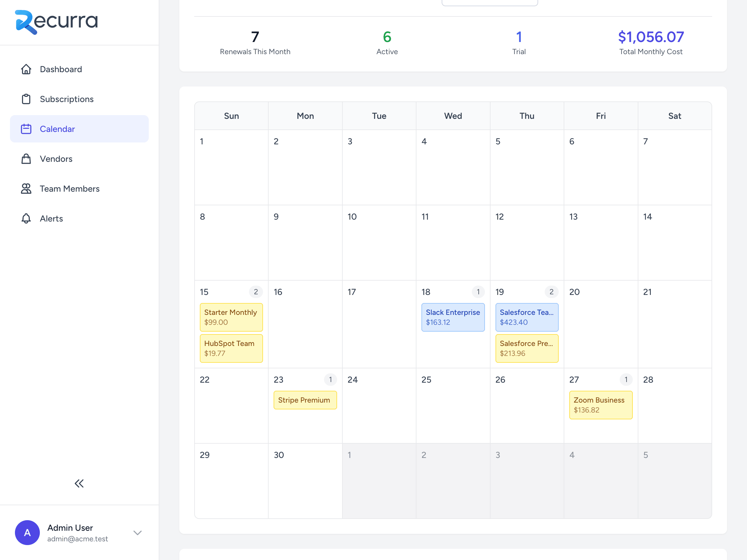The image size is (747, 560).
Task: Click the Recurra logo
Action: (56, 21)
